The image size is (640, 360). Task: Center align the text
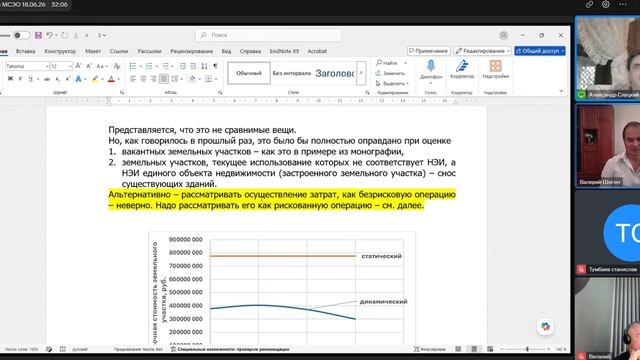pos(143,79)
